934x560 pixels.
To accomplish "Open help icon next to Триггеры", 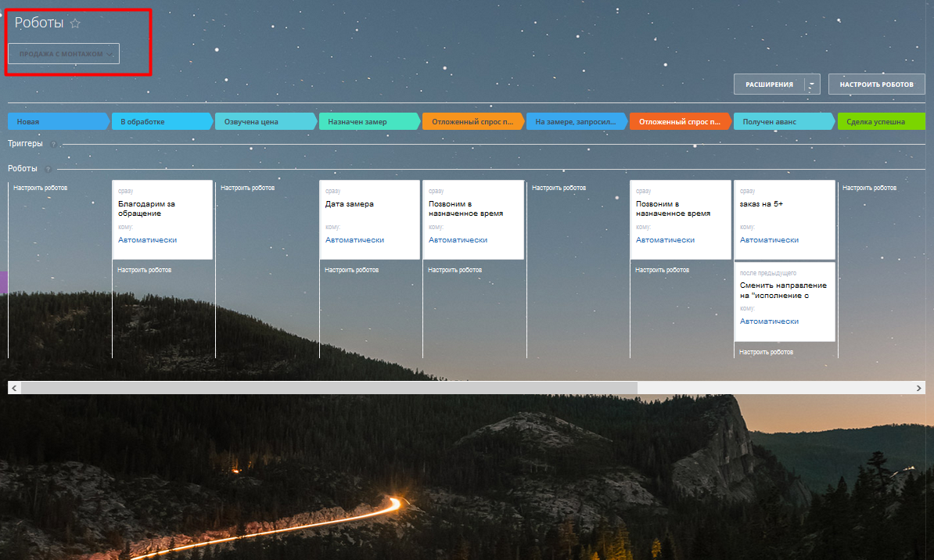I will click(54, 144).
